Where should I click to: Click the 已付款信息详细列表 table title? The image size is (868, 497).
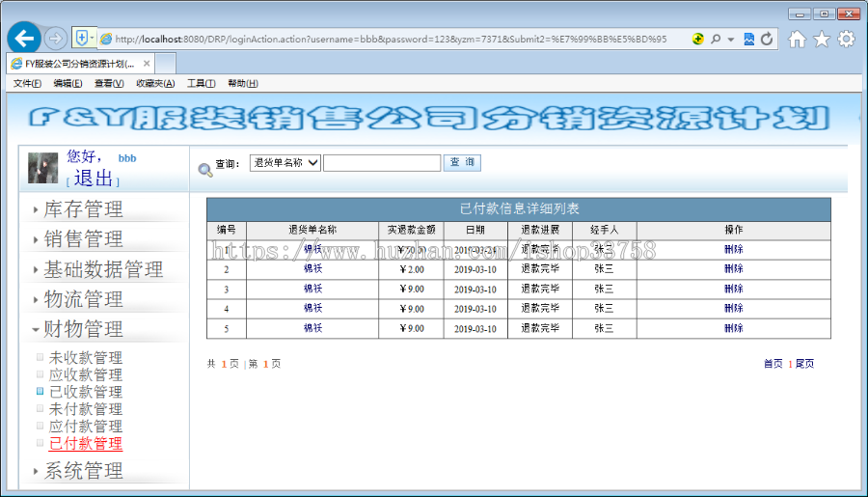[519, 208]
